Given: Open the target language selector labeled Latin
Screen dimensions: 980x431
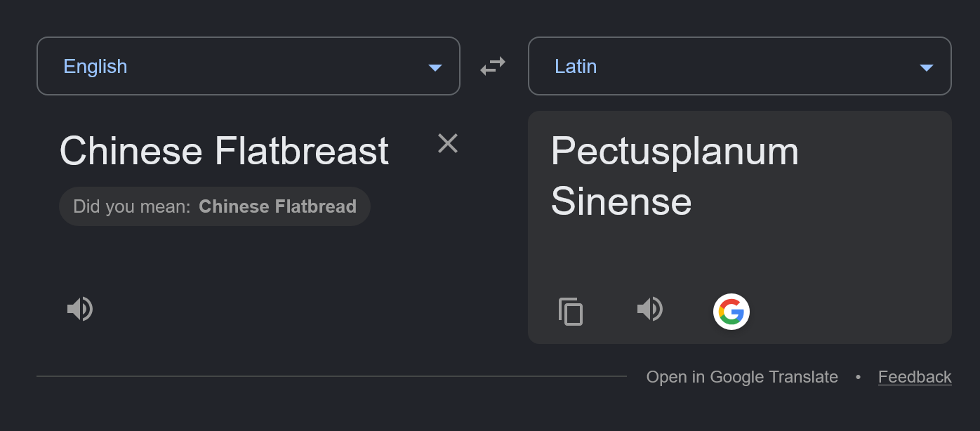Looking at the screenshot, I should click(x=740, y=66).
